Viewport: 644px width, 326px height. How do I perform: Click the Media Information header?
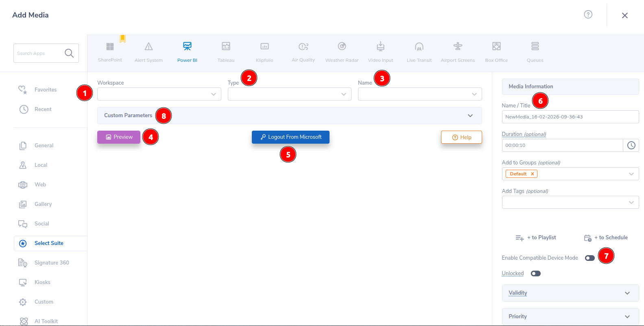pyautogui.click(x=570, y=87)
